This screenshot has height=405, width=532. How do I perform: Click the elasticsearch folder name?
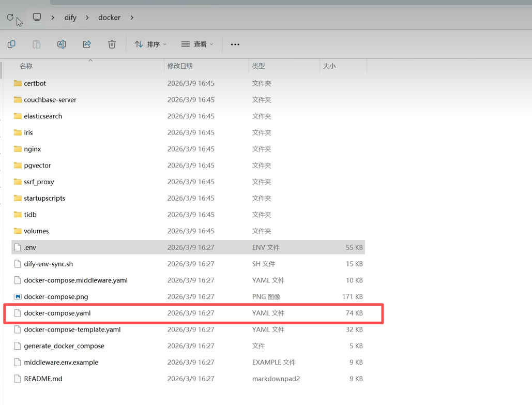point(43,116)
